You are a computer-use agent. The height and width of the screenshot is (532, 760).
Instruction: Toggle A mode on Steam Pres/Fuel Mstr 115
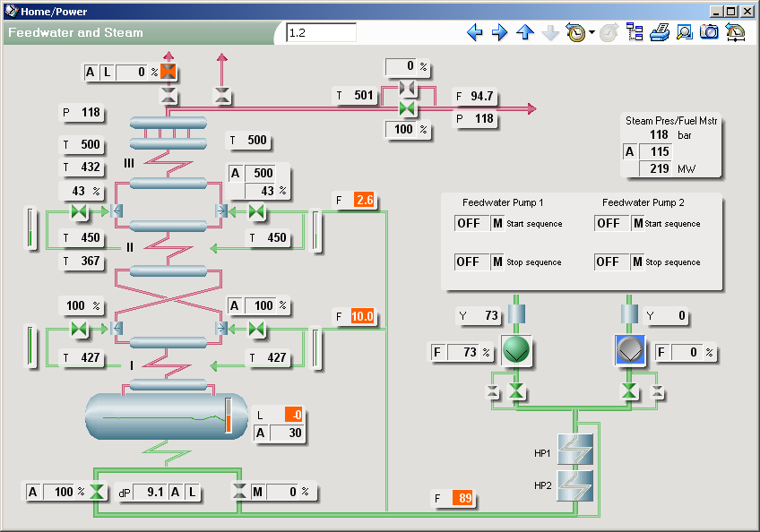(629, 151)
